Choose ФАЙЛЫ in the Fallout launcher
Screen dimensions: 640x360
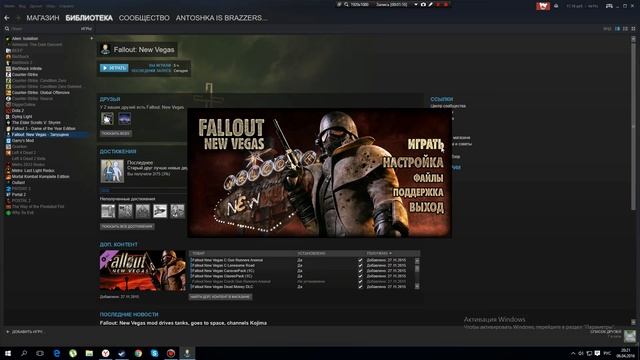coord(428,178)
